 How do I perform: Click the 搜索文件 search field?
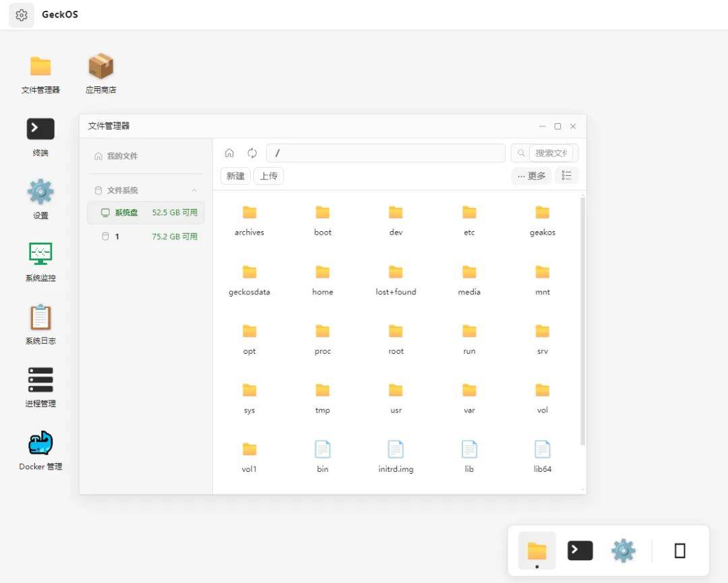pos(551,153)
